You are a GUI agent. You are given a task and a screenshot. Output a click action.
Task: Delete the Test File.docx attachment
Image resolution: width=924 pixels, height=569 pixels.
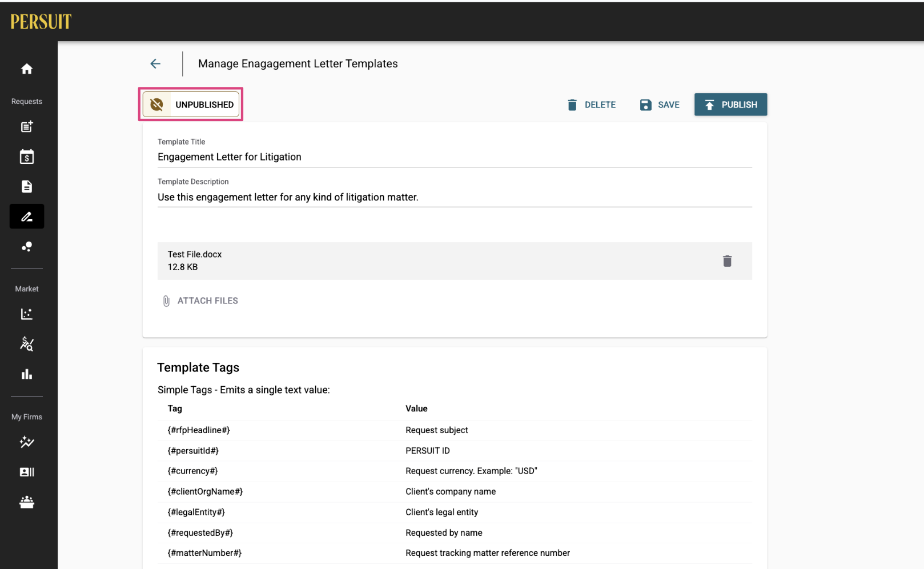[727, 261]
